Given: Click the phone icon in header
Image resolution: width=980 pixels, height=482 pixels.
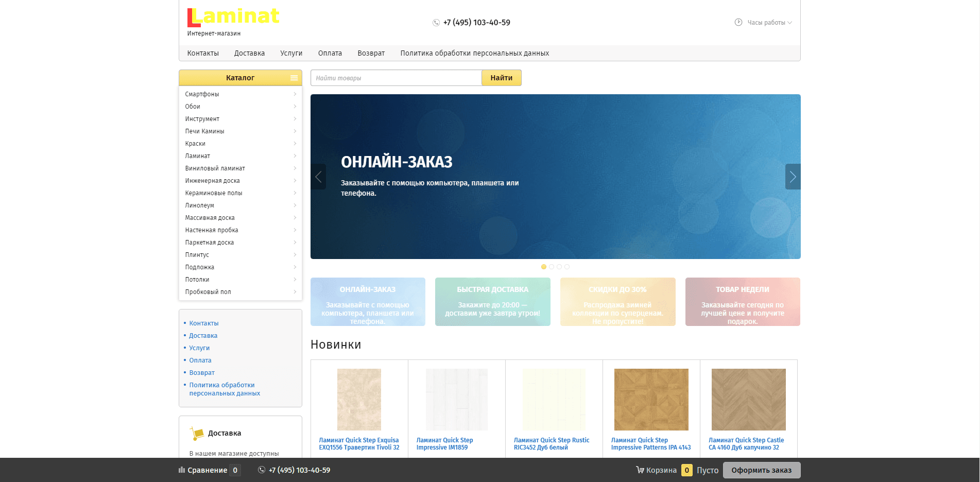Looking at the screenshot, I should click(x=436, y=23).
